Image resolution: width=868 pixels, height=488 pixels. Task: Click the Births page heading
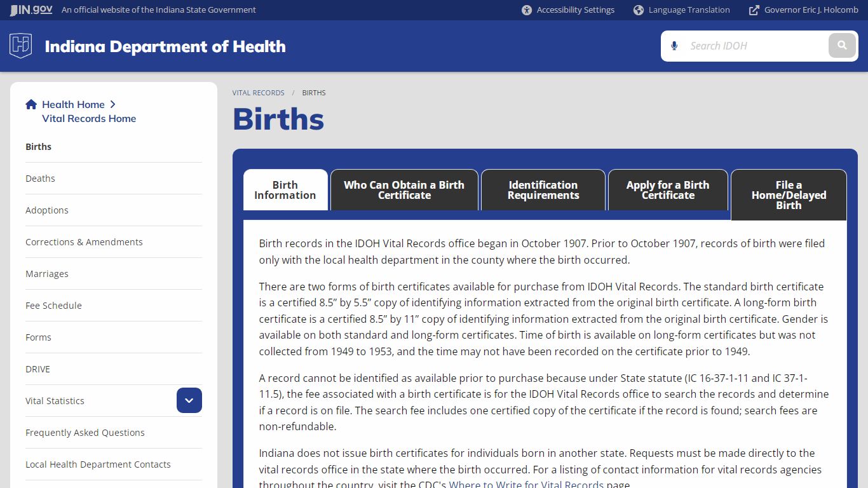(x=278, y=119)
